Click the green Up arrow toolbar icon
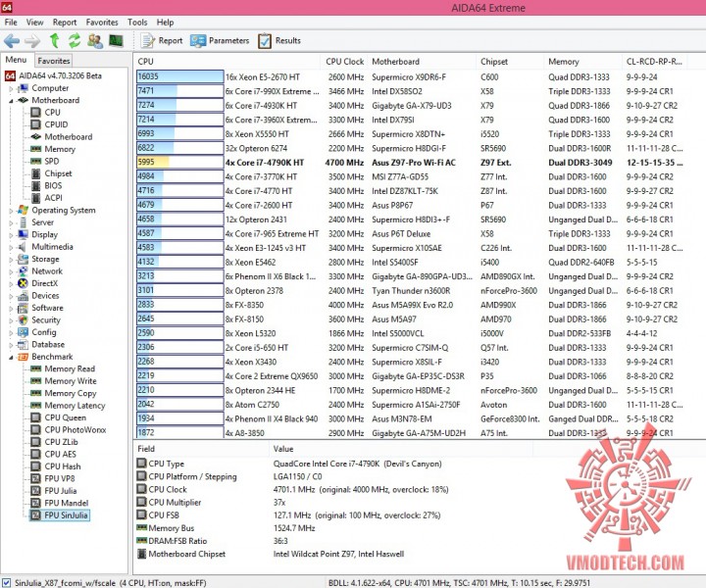The width and height of the screenshot is (706, 588). pos(55,40)
